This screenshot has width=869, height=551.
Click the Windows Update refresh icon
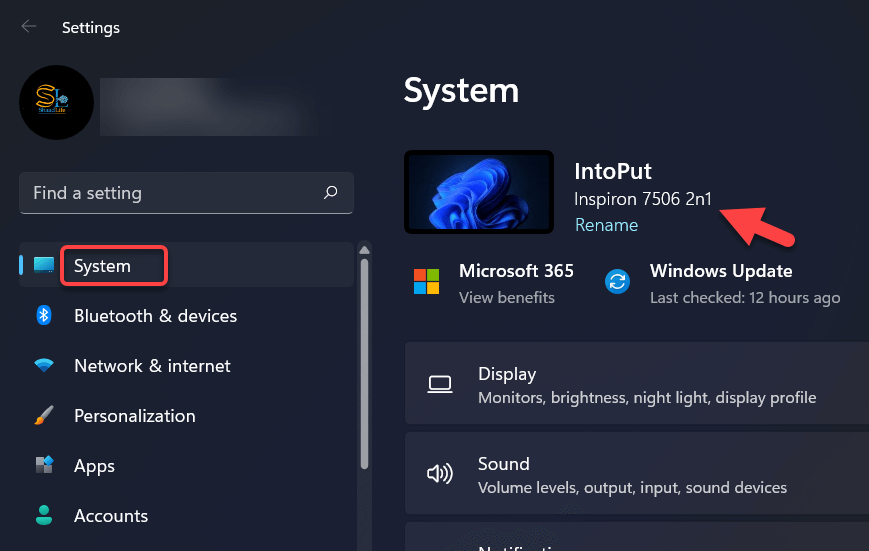click(617, 282)
